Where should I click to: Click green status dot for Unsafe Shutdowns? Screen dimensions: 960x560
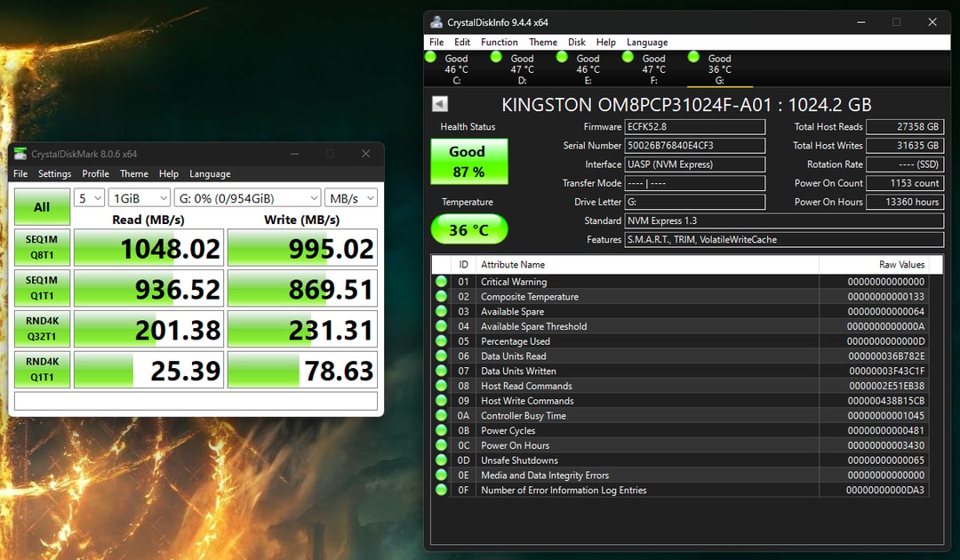pyautogui.click(x=442, y=460)
